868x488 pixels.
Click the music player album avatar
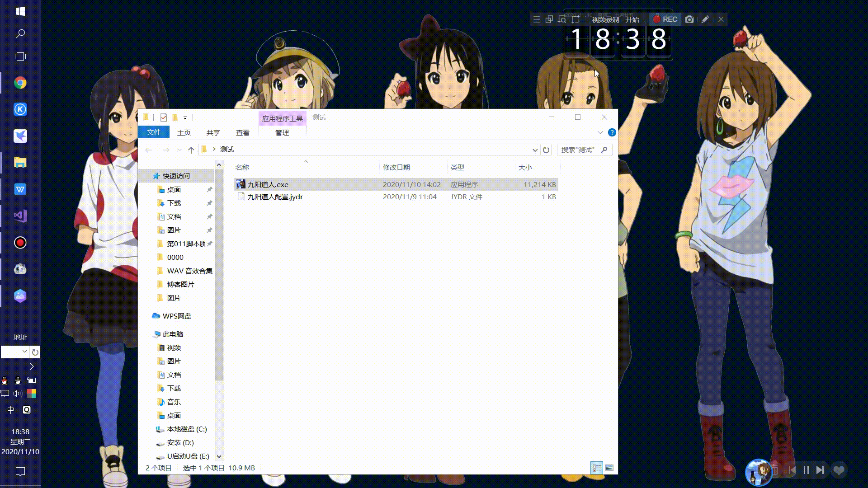click(x=759, y=472)
